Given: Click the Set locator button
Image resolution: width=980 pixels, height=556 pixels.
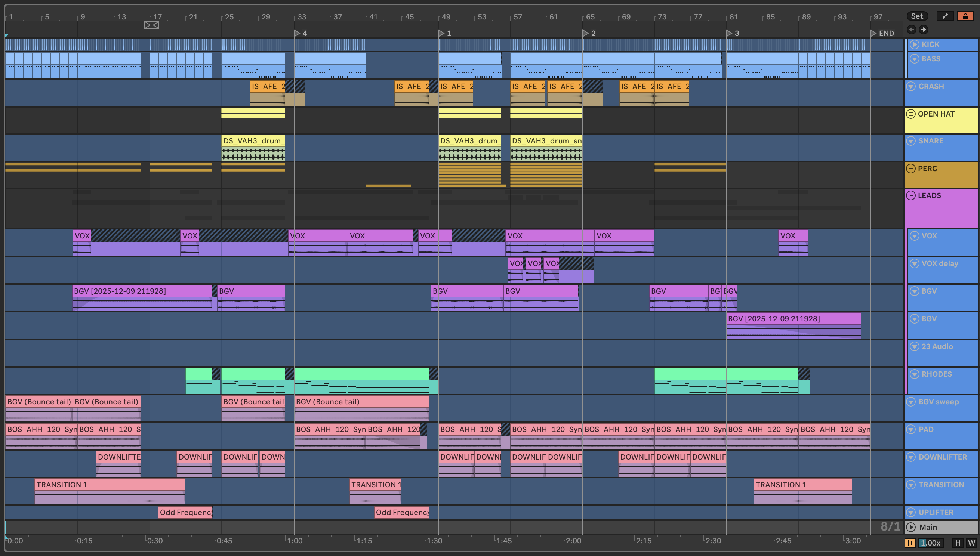Looking at the screenshot, I should [x=917, y=16].
